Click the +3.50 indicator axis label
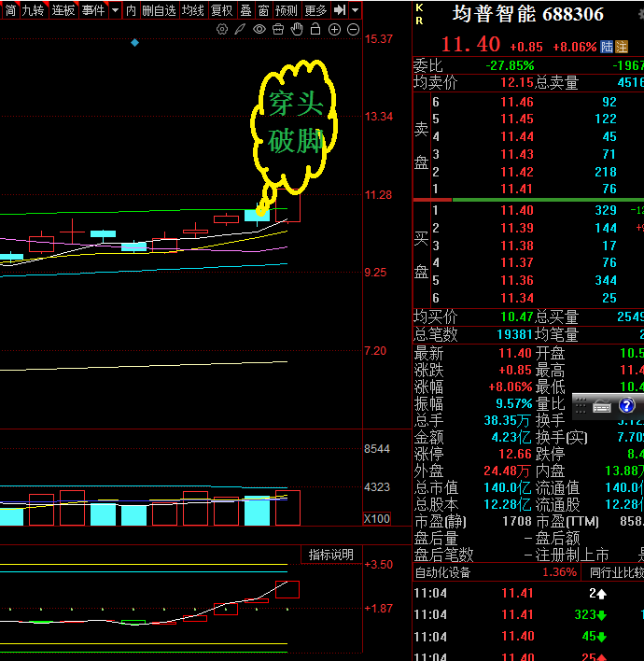 379,565
